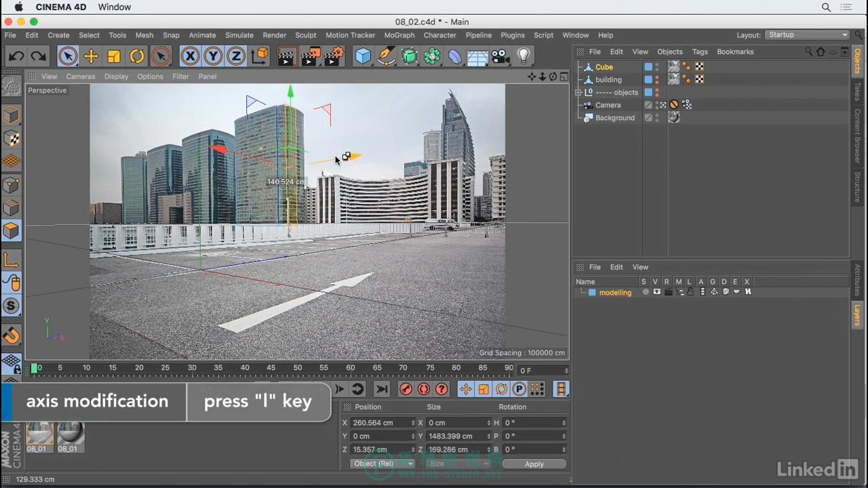This screenshot has height=488, width=868.
Task: Open the Bookmarks menu in Object Manager
Action: [x=735, y=52]
